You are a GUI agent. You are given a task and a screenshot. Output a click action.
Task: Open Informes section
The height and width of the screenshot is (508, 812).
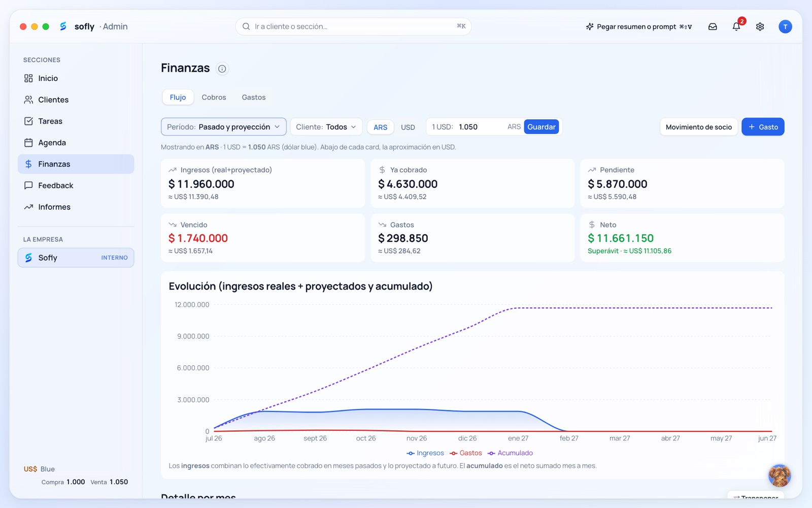(76, 207)
